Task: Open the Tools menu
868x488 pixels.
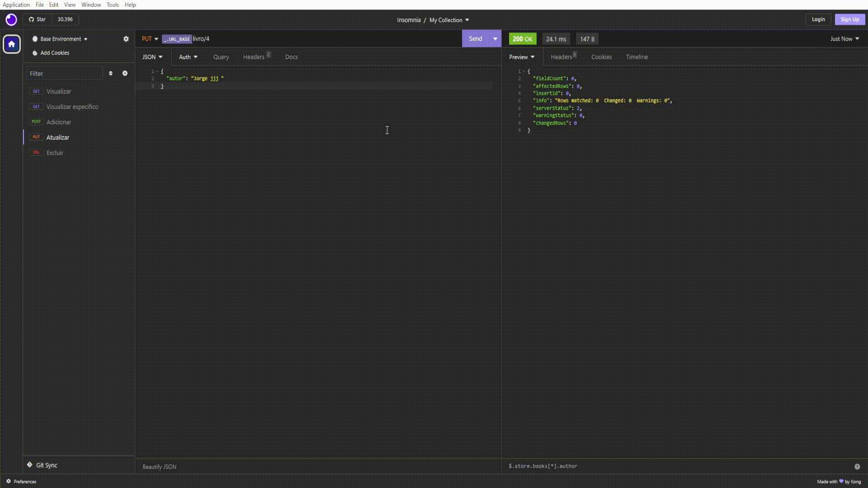Action: [113, 5]
